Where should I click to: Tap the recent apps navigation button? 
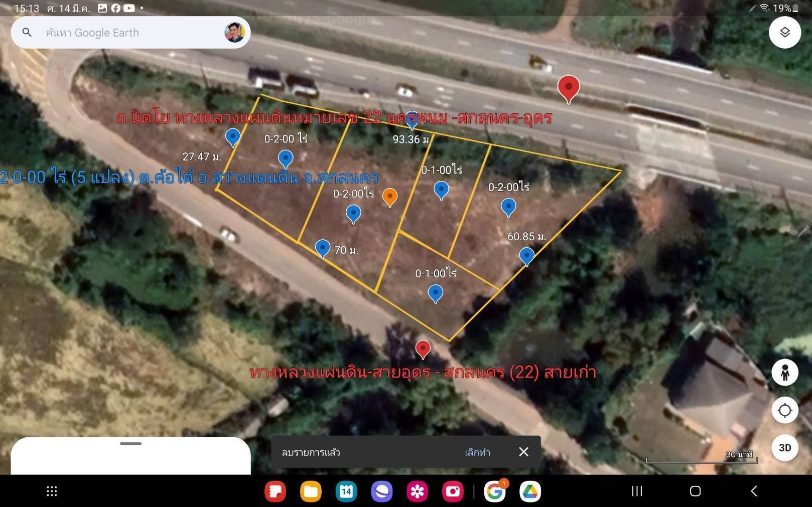coord(637,491)
